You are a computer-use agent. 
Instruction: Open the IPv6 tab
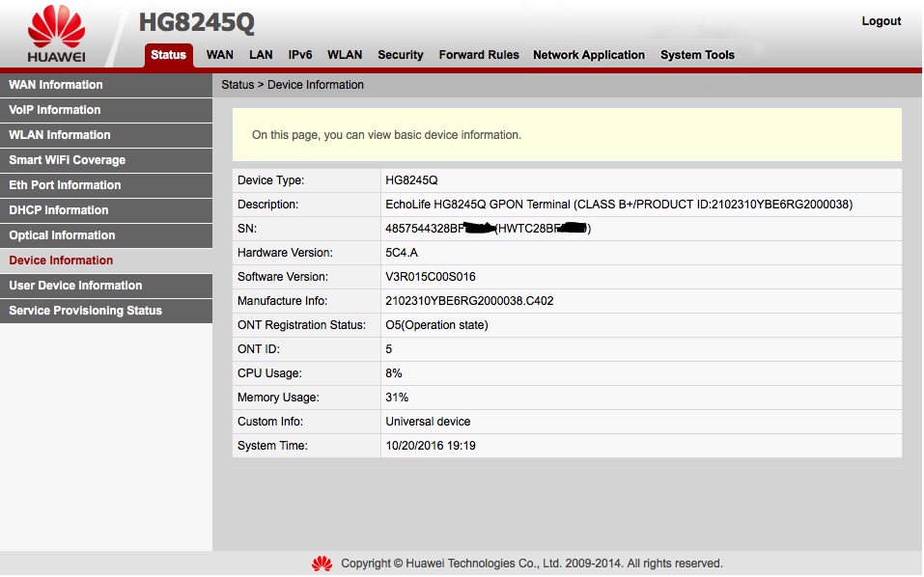300,55
